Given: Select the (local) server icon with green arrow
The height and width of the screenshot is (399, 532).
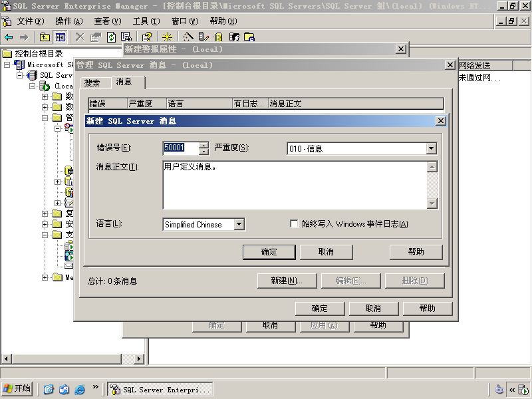Looking at the screenshot, I should 45,86.
